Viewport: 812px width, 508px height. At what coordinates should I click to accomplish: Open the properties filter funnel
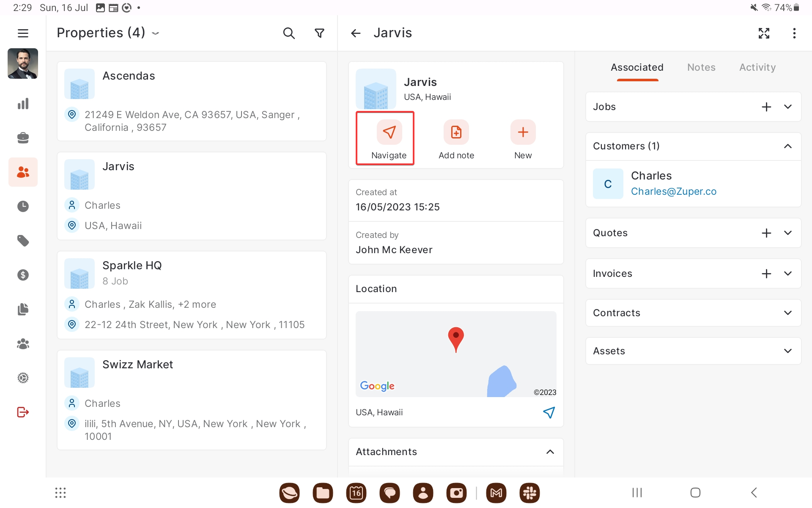(x=320, y=33)
